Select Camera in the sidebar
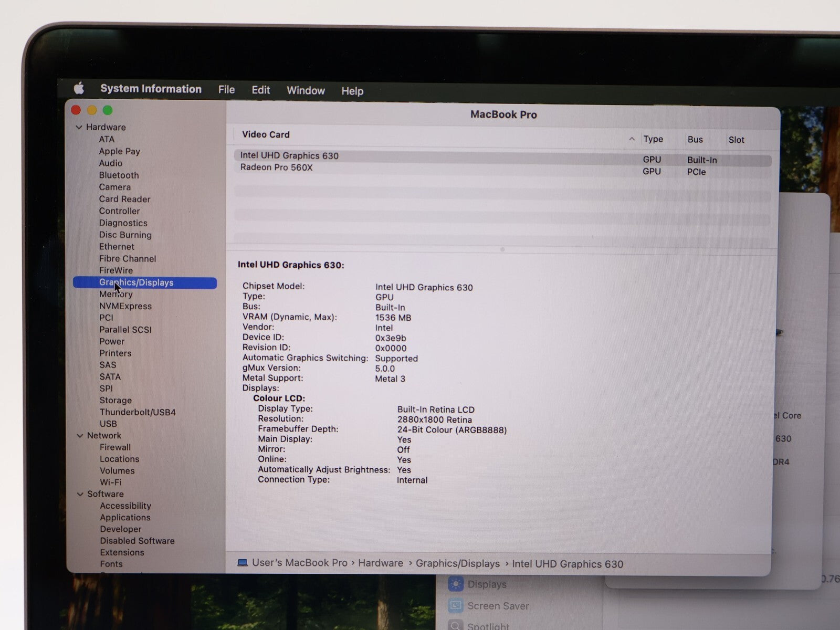840x630 pixels. click(x=114, y=187)
